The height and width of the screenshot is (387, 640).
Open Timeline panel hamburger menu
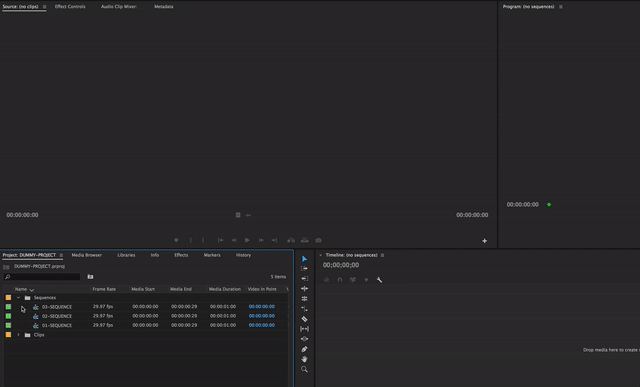tap(382, 255)
